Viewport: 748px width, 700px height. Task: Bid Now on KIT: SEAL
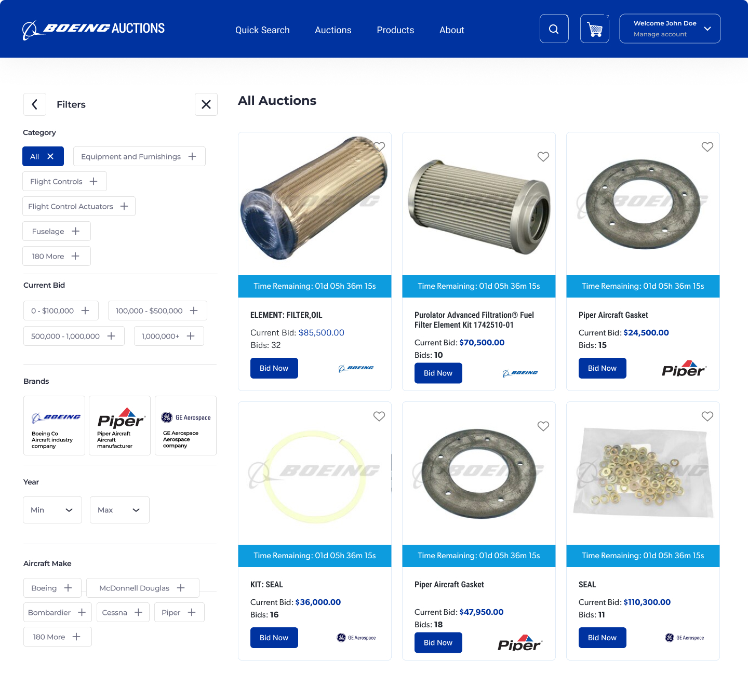pyautogui.click(x=274, y=638)
